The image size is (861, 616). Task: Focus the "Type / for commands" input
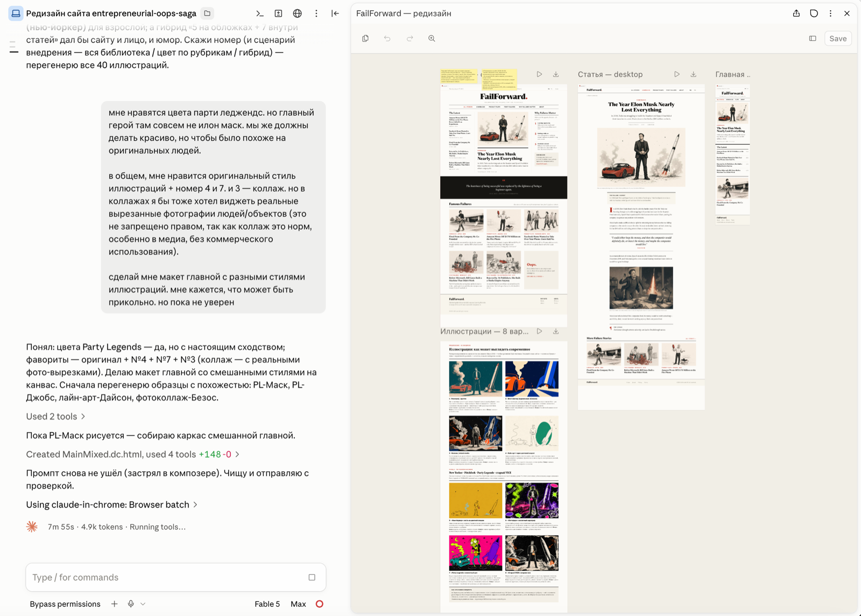[x=167, y=577]
